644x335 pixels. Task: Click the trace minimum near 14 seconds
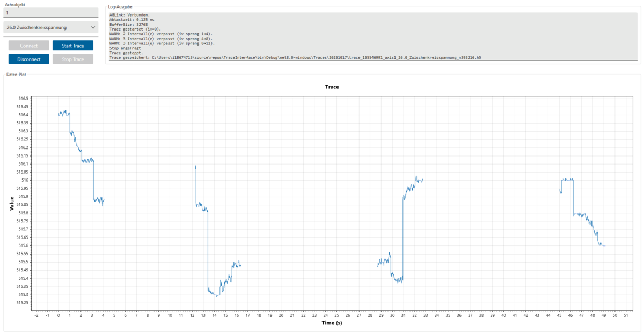[216, 295]
